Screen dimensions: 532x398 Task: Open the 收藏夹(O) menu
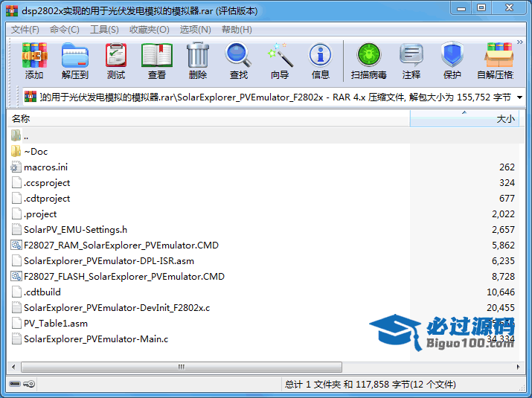pos(149,30)
